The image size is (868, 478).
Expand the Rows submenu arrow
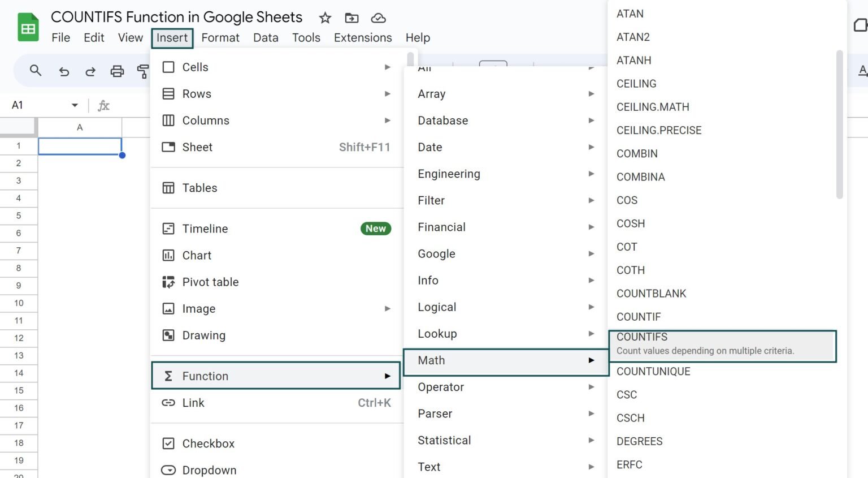388,93
